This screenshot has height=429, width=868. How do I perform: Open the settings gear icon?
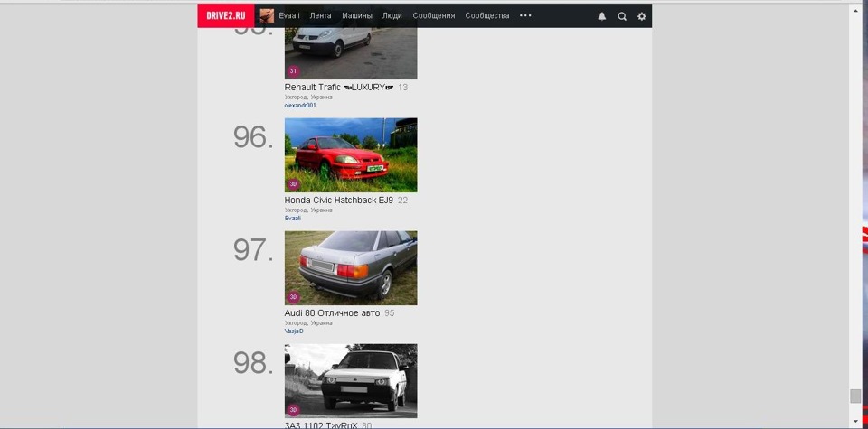click(642, 16)
